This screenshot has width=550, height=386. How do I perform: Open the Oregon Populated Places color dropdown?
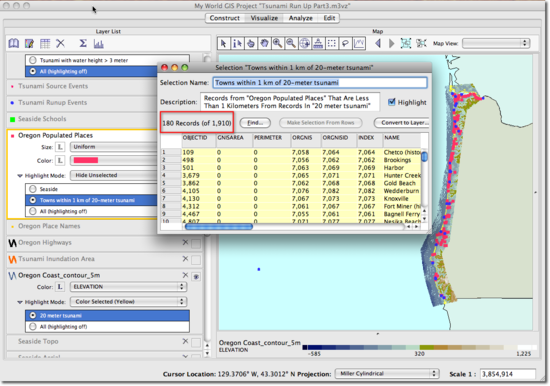click(114, 160)
